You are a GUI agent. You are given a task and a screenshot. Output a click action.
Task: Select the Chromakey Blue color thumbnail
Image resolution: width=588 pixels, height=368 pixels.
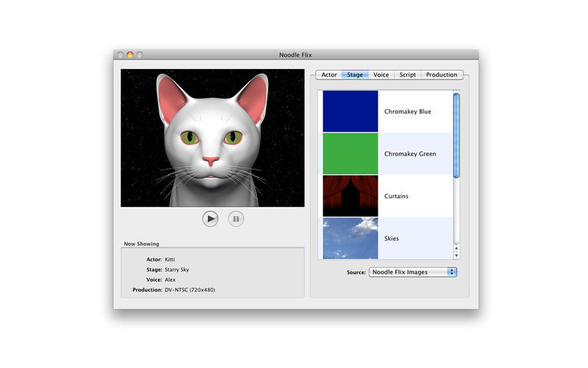[x=351, y=112]
